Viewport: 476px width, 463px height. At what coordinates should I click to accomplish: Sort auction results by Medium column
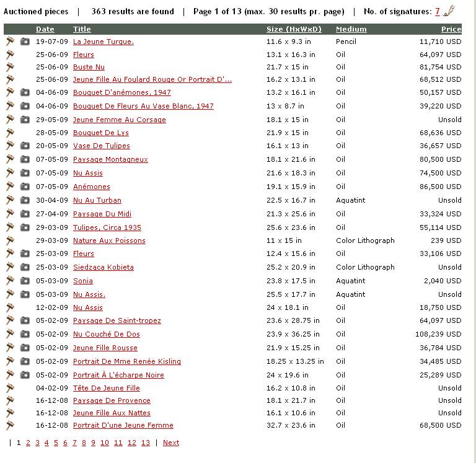(351, 29)
